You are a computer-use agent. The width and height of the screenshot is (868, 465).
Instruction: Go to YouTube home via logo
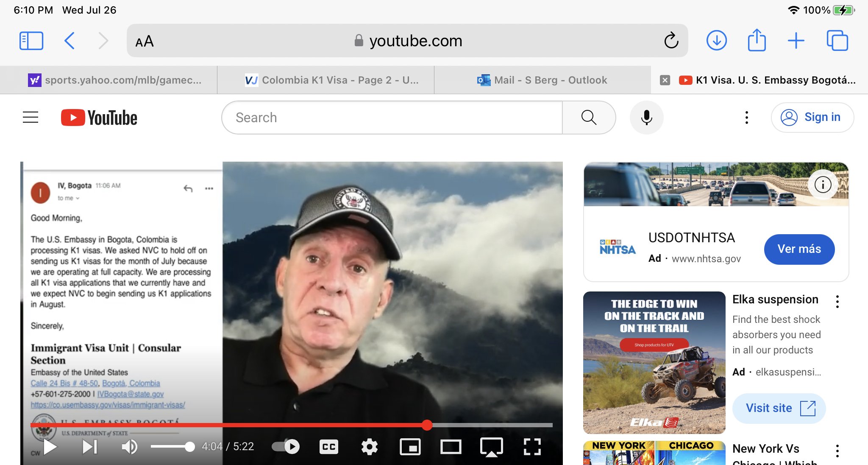[x=99, y=118]
